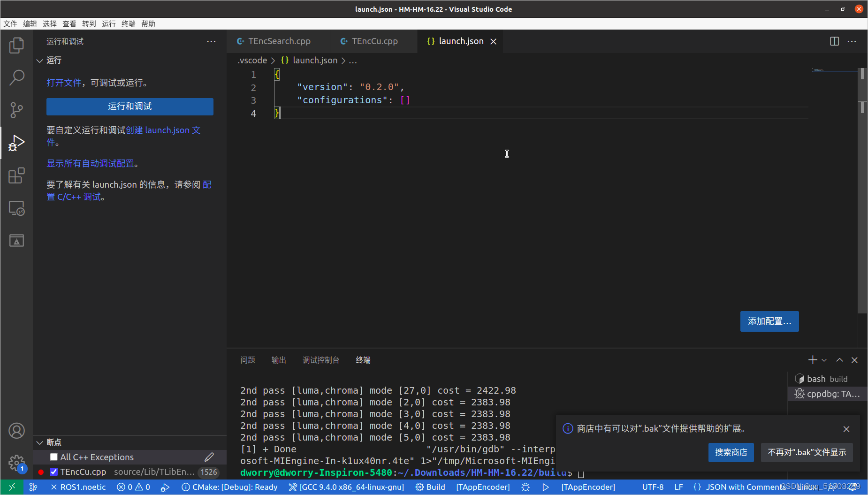
Task: Open the 编辑 menu
Action: [x=30, y=24]
